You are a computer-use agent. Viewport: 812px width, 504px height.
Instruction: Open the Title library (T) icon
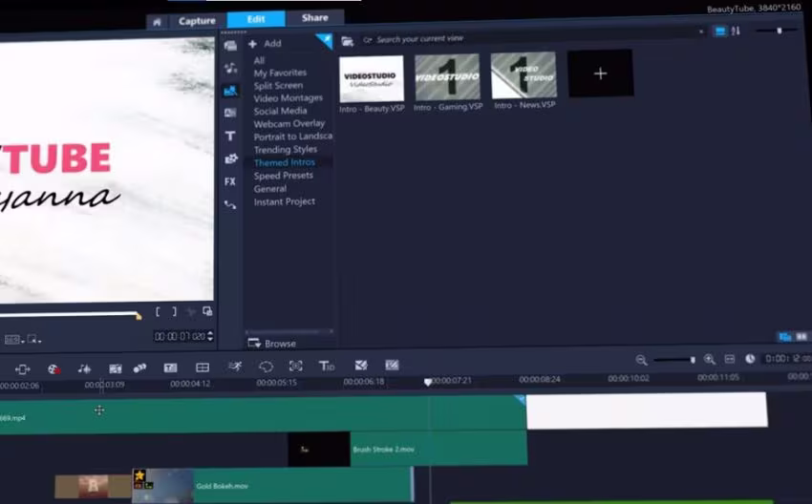pyautogui.click(x=230, y=136)
